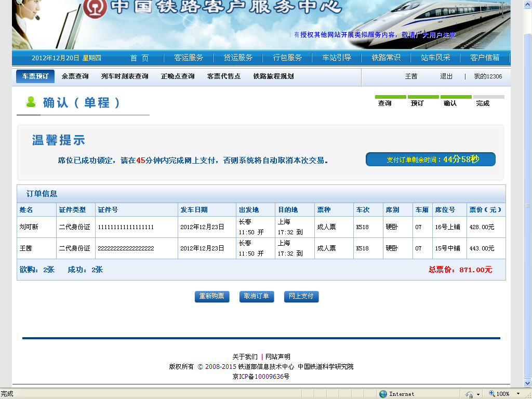Screen dimensions: 532x399
Task: Open the 客运服务 menu
Action: [x=189, y=58]
